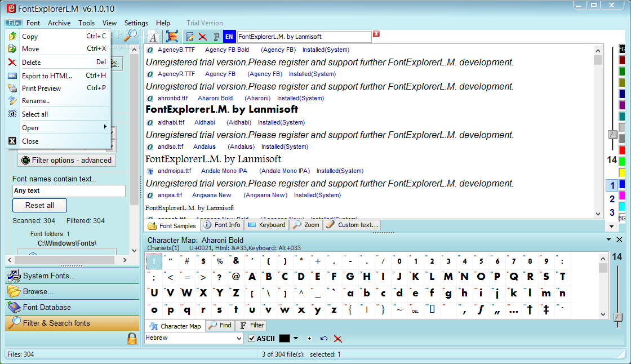Open the Settings menu
Screen dimensions: 631x364
click(136, 23)
